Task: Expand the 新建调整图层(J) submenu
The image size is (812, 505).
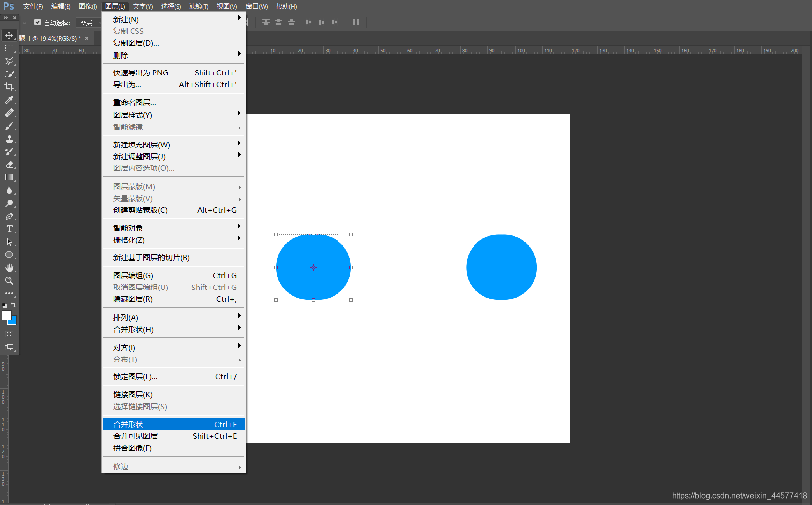Action: 174,156
